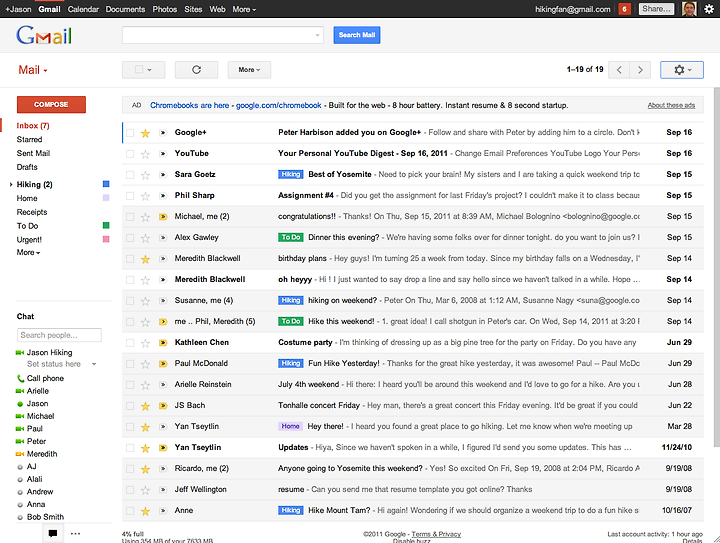Viewport: 720px width, 543px height.
Task: Click the three dots beside chat icon
Action: [x=76, y=533]
